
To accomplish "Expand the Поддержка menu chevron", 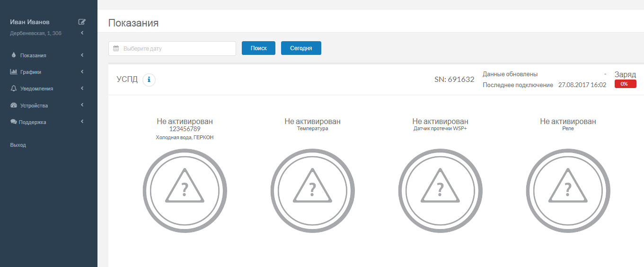I will tap(82, 121).
